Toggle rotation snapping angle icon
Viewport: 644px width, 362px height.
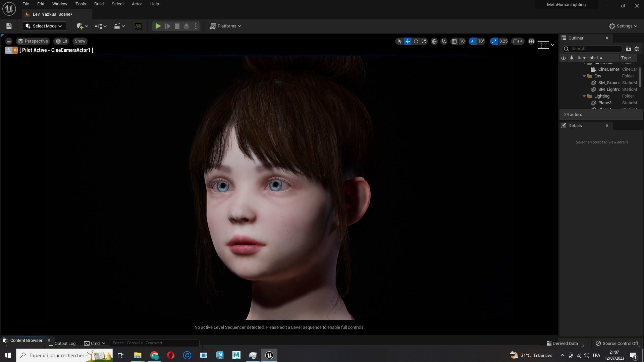tap(473, 41)
